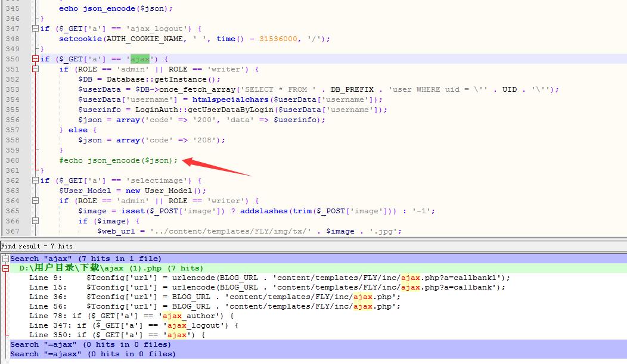Select the Line 15 callbank search result

pos(268,287)
